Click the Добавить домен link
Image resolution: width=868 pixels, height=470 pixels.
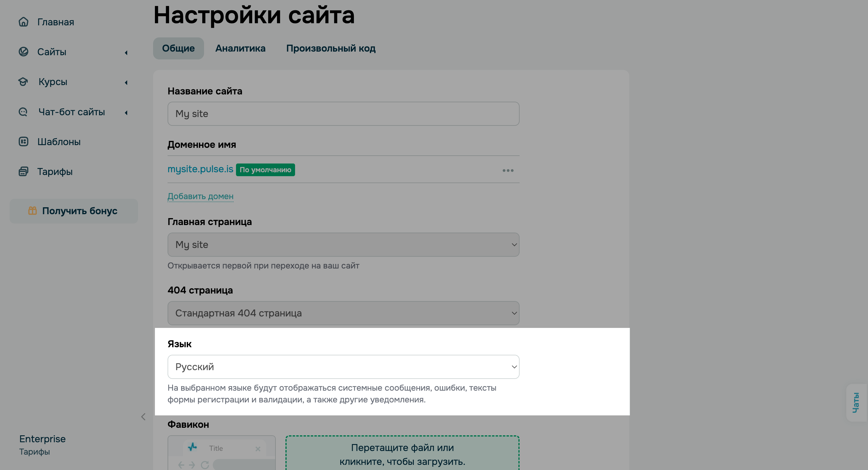(x=200, y=196)
